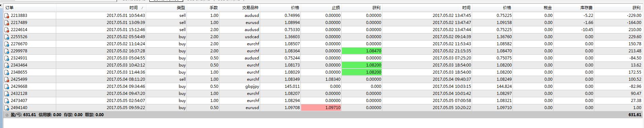Click open time 2017.05.02 16:37:28

click(x=126, y=51)
